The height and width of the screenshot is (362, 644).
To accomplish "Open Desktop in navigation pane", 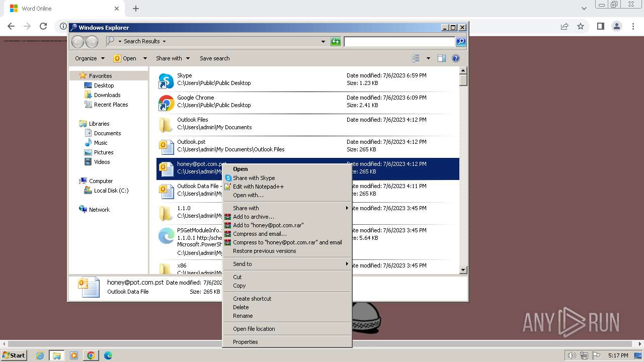I will [x=104, y=85].
